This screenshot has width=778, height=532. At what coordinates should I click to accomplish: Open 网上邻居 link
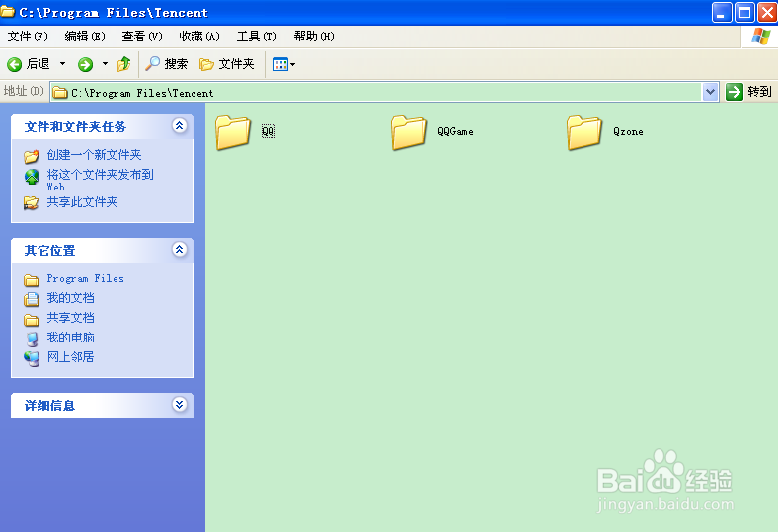[70, 357]
